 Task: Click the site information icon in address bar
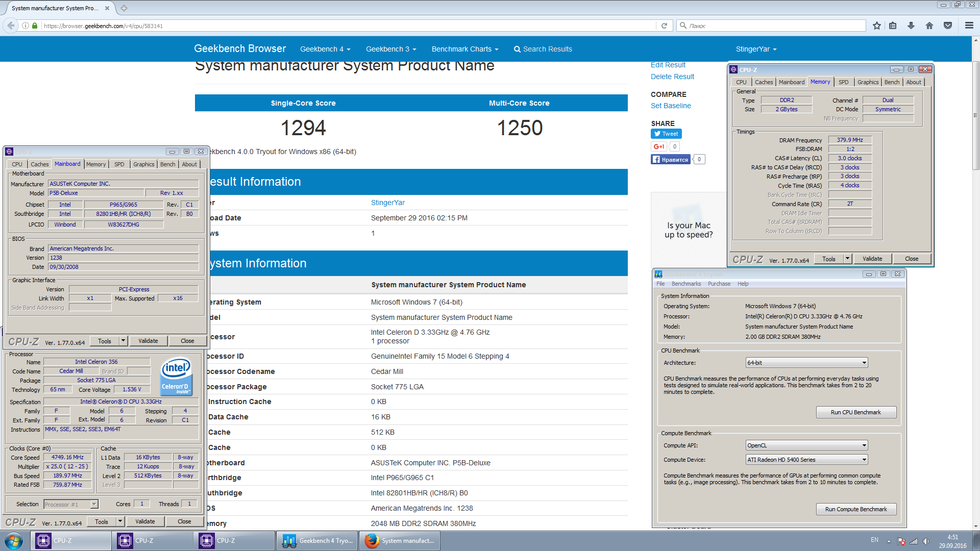coord(26,26)
